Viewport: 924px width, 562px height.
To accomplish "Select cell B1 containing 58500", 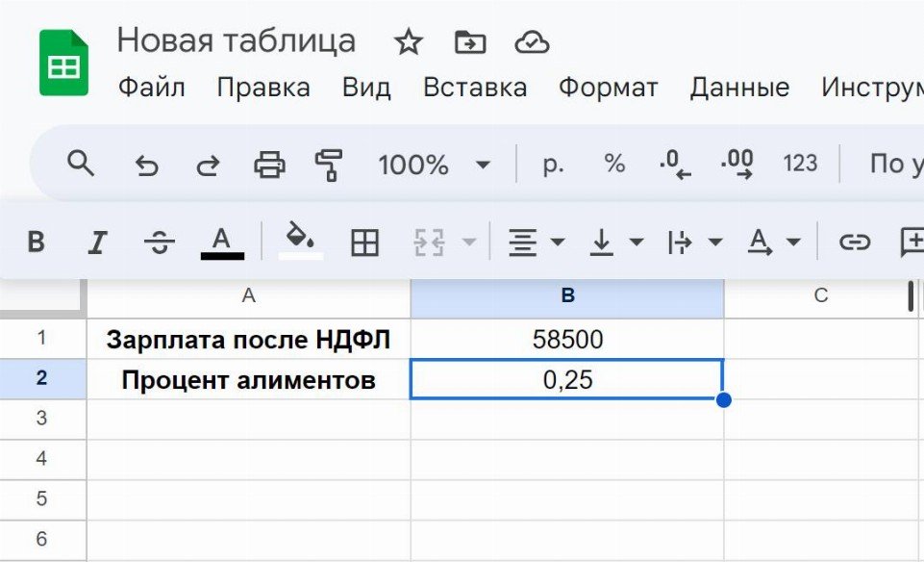I will 567,339.
